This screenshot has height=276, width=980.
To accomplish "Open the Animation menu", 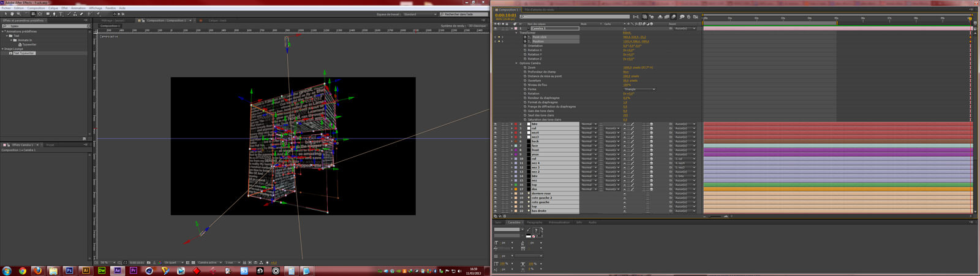I will point(78,8).
